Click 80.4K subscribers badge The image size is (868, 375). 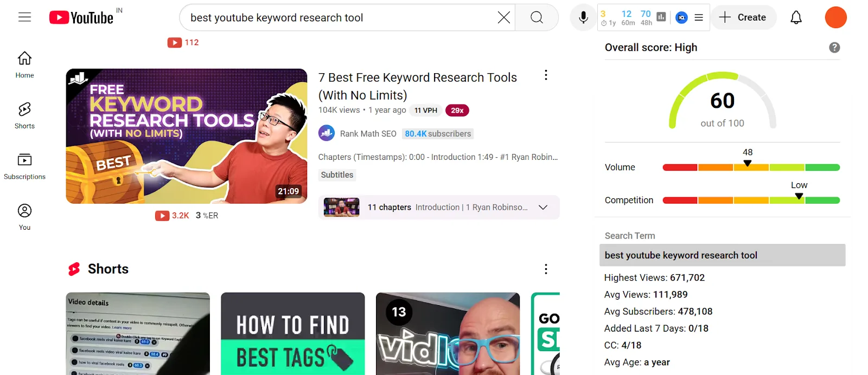pos(438,134)
